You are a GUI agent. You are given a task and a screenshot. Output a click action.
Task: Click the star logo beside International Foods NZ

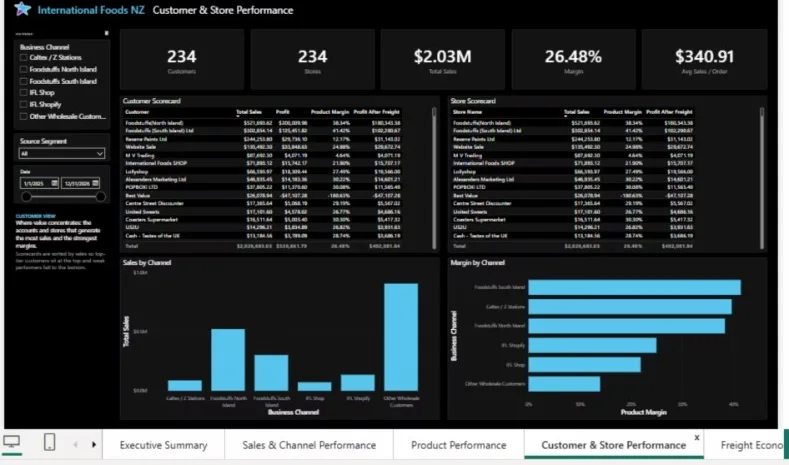coord(22,9)
